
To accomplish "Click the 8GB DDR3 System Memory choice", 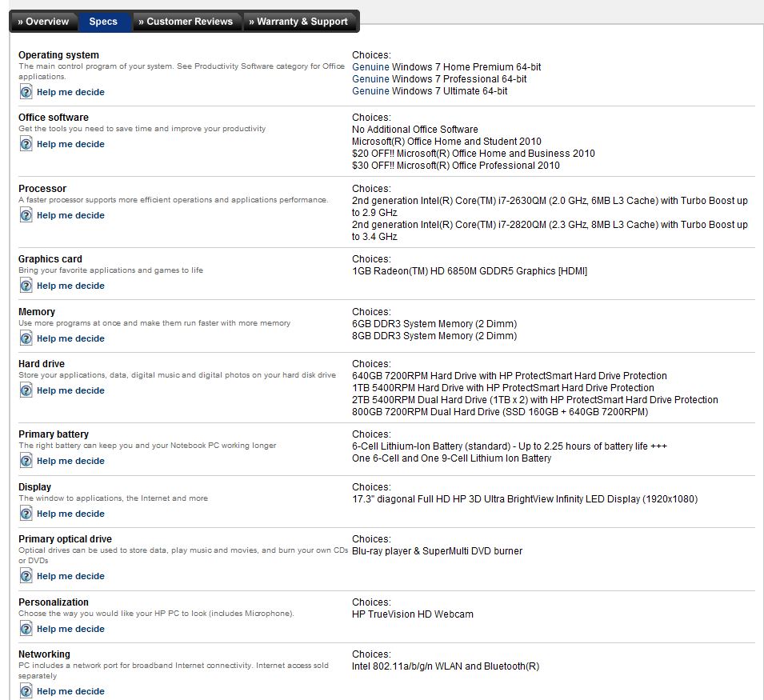I will tap(434, 336).
